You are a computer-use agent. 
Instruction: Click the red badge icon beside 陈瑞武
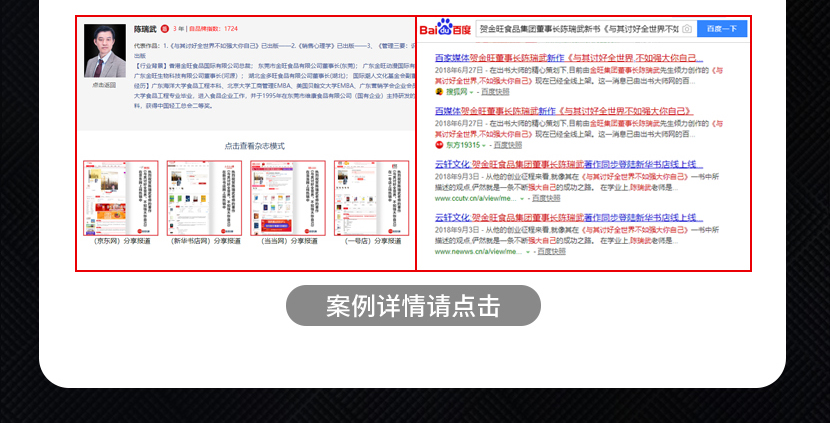point(165,30)
